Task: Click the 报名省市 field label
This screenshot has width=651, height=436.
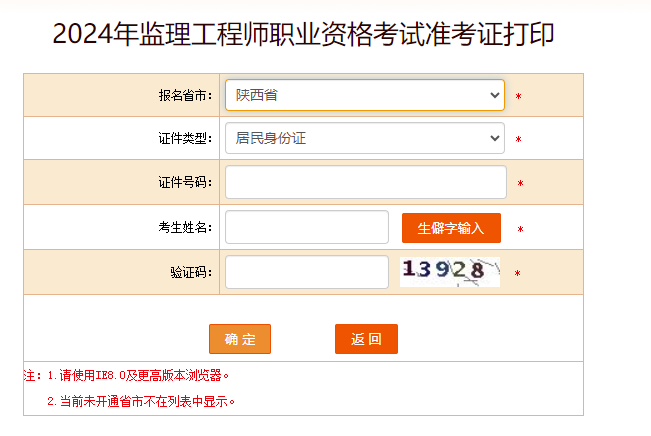Action: (x=185, y=96)
